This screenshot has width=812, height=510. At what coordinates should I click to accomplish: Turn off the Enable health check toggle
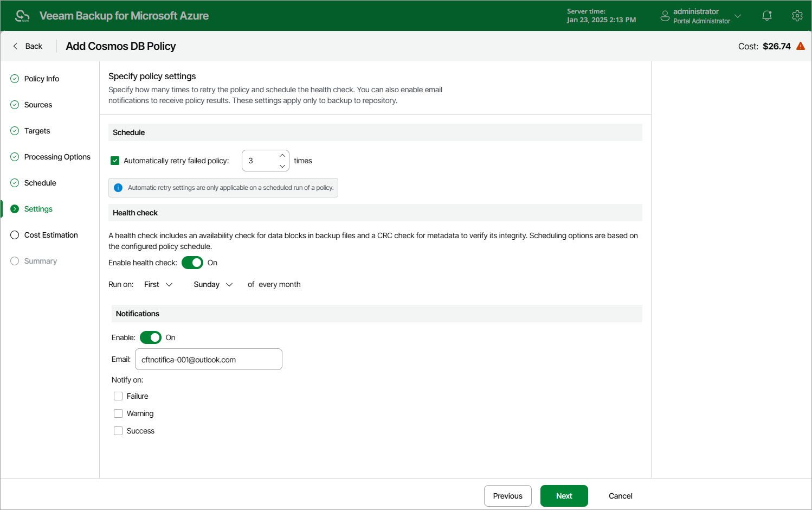pyautogui.click(x=192, y=263)
